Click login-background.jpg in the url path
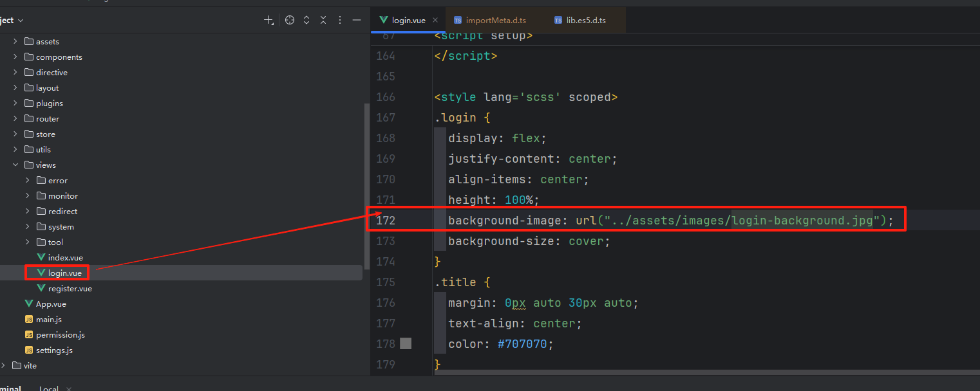980x391 pixels. tap(802, 221)
